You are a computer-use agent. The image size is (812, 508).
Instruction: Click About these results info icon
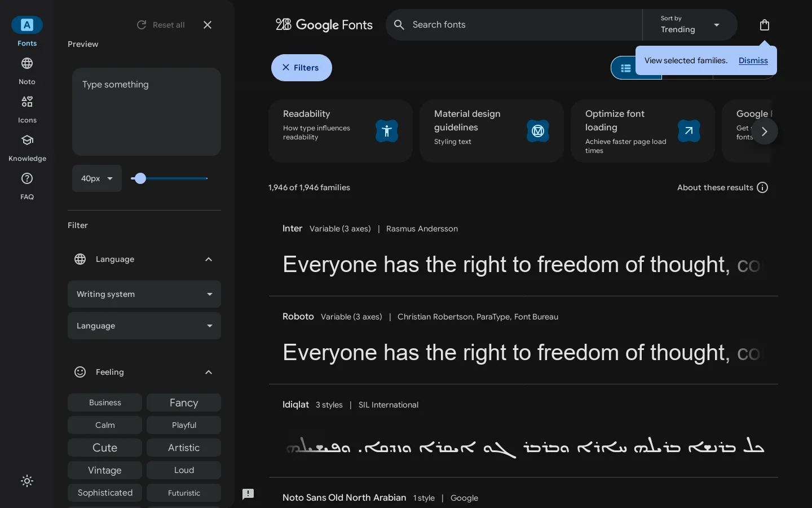[762, 187]
